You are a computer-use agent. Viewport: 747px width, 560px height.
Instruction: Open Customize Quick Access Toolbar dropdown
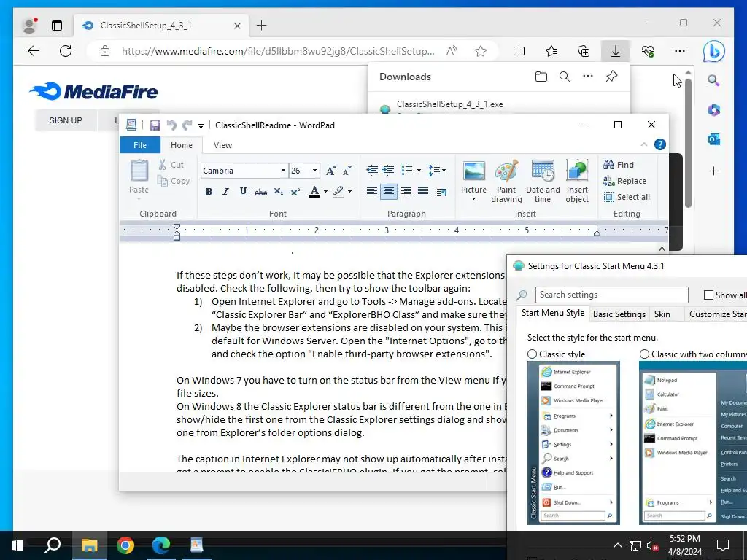(201, 125)
